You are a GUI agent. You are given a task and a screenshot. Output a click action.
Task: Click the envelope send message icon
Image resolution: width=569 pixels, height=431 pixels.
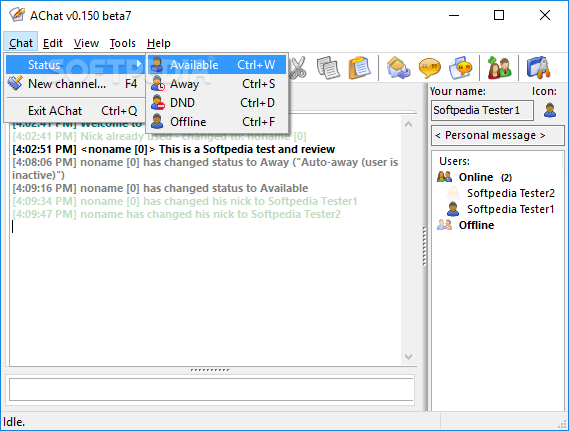398,68
